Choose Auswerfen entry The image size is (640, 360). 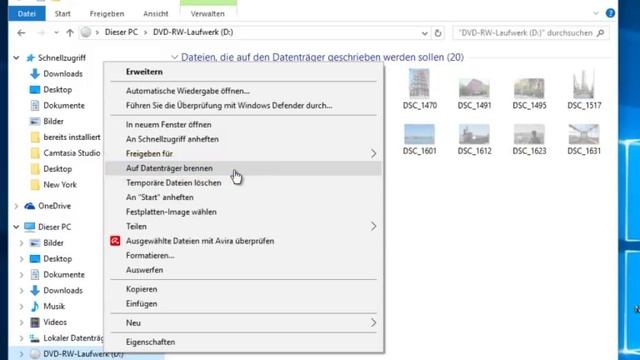click(x=244, y=270)
